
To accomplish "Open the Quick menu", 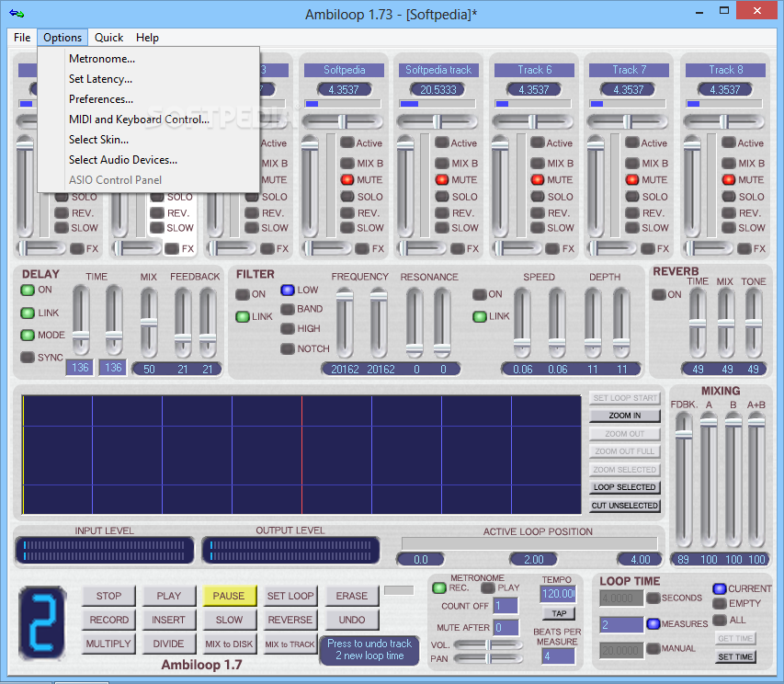I will [x=108, y=38].
